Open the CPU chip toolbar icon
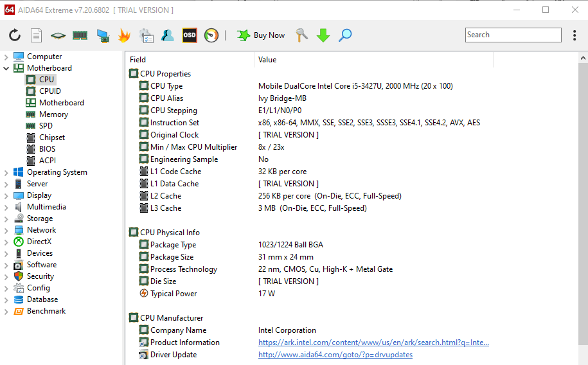The width and height of the screenshot is (588, 365). 58,35
